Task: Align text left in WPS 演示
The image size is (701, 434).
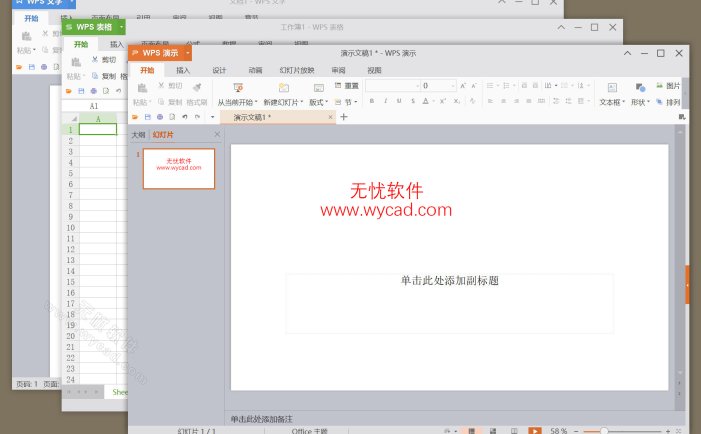Action: point(490,101)
